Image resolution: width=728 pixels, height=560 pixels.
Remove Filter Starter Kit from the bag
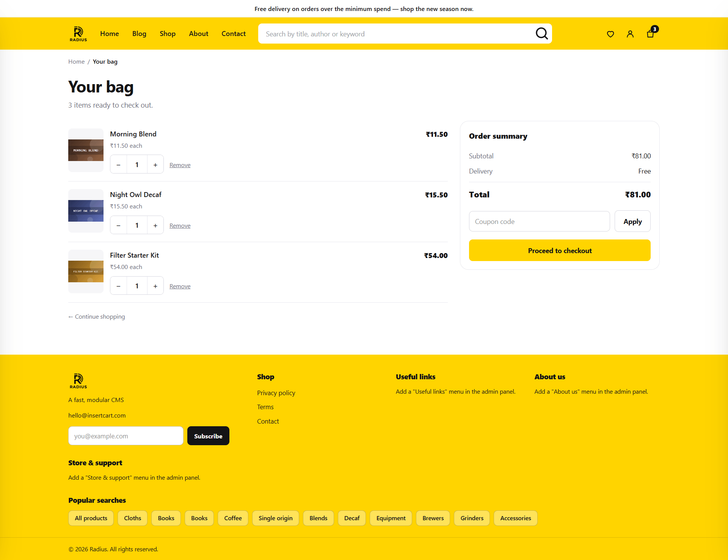(x=180, y=286)
